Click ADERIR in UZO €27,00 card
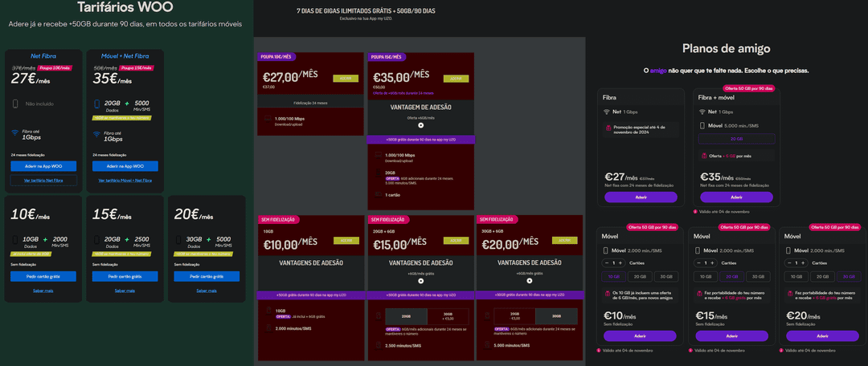This screenshot has width=868, height=366. (x=346, y=79)
